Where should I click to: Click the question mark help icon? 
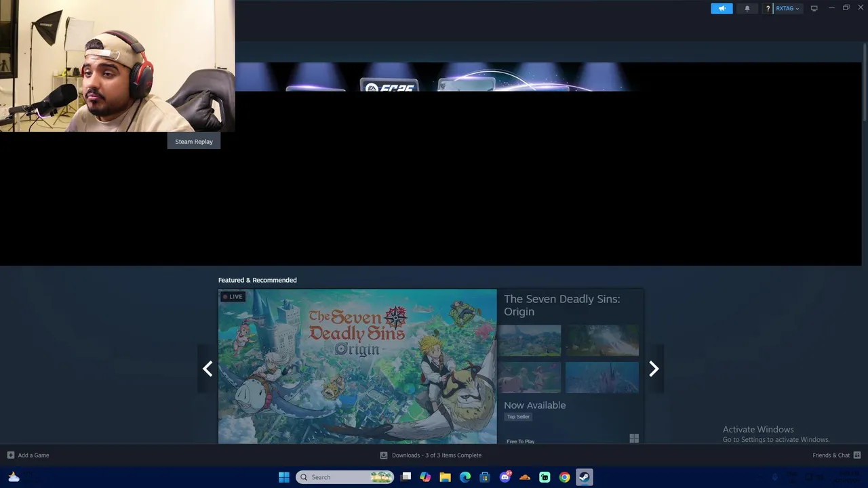point(768,8)
